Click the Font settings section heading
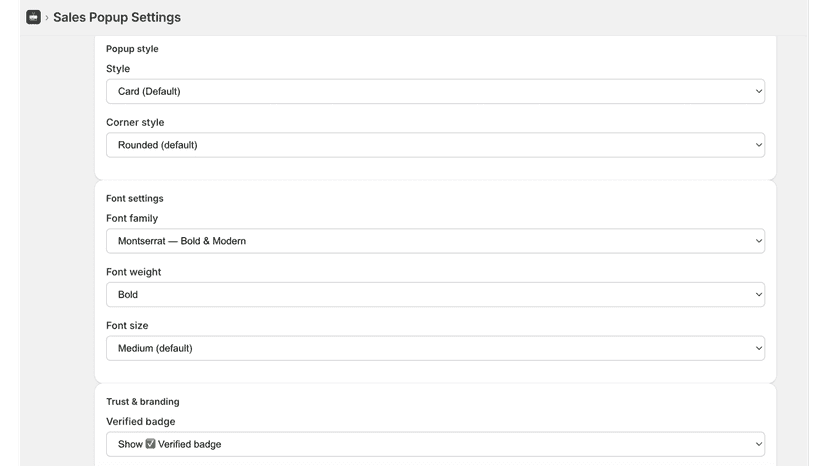The width and height of the screenshot is (828, 466). pyautogui.click(x=135, y=198)
